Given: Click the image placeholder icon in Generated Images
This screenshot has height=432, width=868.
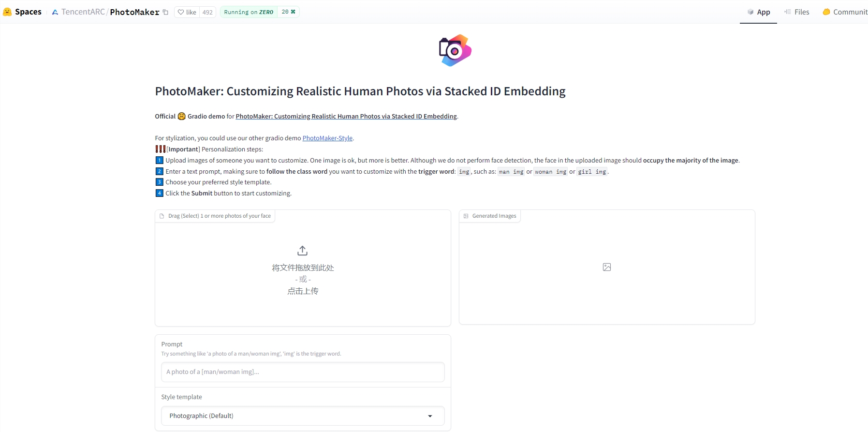Looking at the screenshot, I should tap(606, 267).
